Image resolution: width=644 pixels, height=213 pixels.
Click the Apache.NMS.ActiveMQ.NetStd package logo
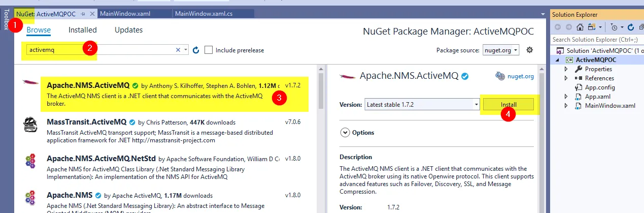[x=31, y=162]
